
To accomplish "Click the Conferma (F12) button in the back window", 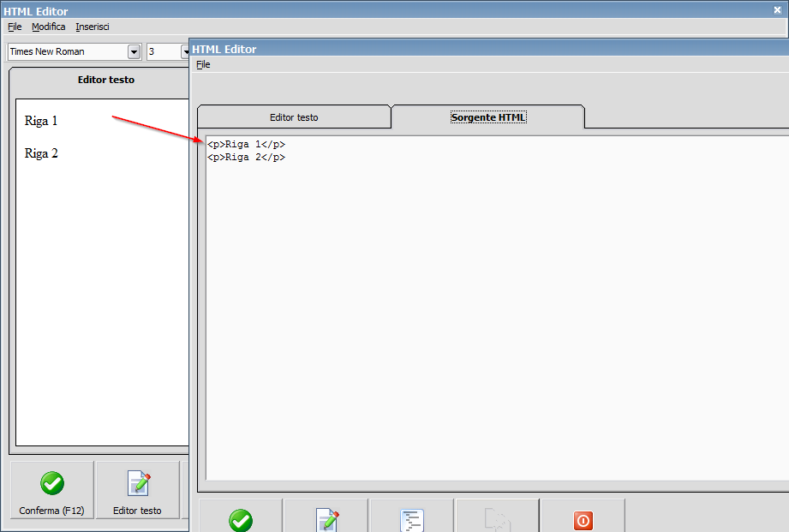I will coord(51,490).
